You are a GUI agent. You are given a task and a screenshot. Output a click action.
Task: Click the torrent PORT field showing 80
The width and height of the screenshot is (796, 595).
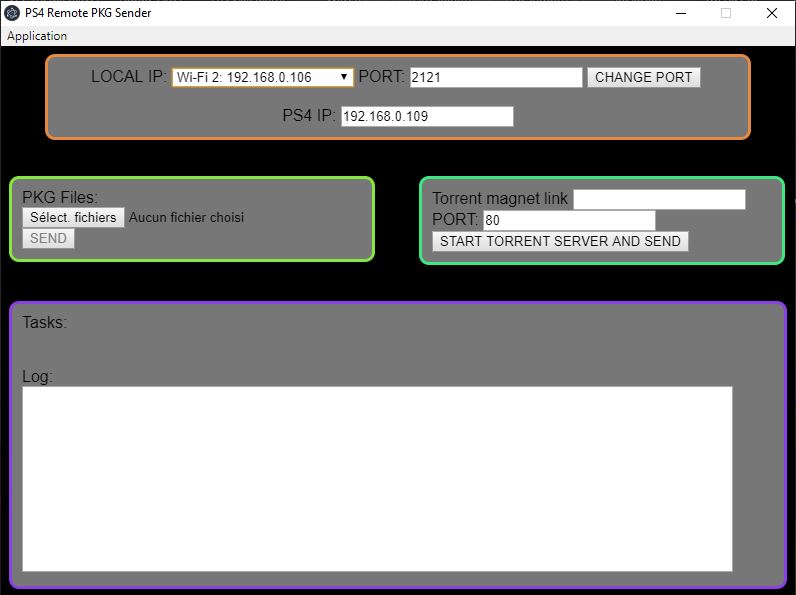[569, 220]
